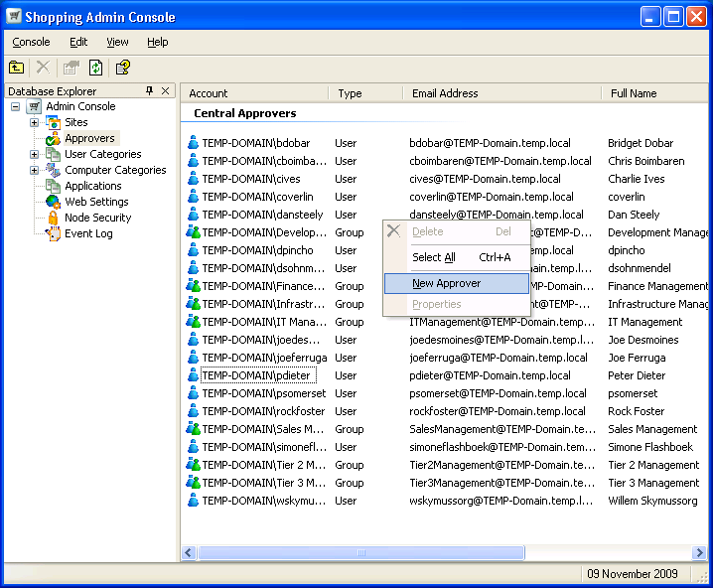Open the View menu
713x588 pixels.
tap(117, 42)
